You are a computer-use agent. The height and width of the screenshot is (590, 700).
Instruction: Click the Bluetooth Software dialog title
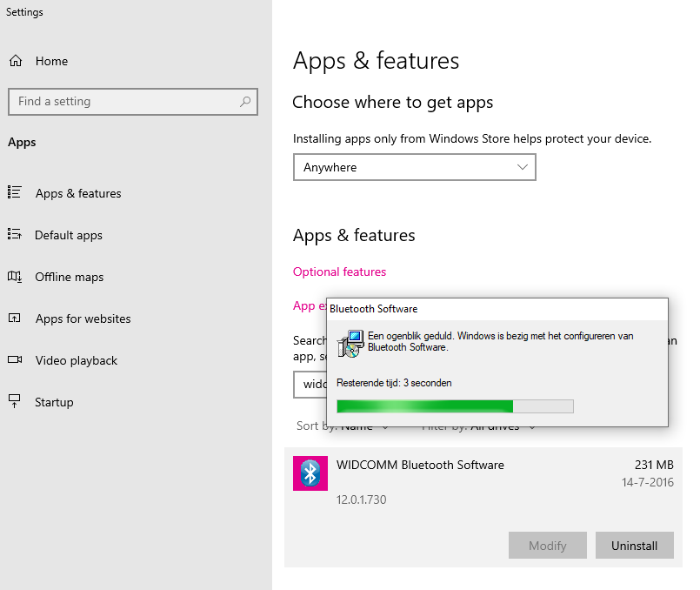pos(374,309)
